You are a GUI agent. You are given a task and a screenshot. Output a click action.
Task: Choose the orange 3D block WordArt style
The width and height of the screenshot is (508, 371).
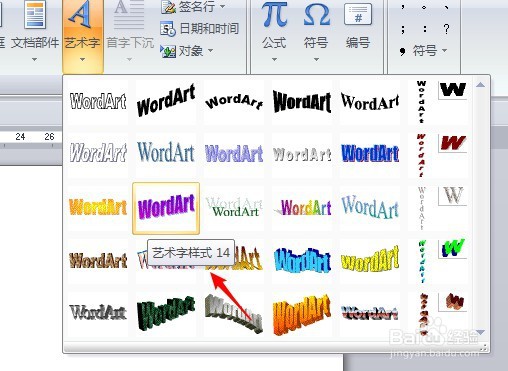tap(302, 313)
